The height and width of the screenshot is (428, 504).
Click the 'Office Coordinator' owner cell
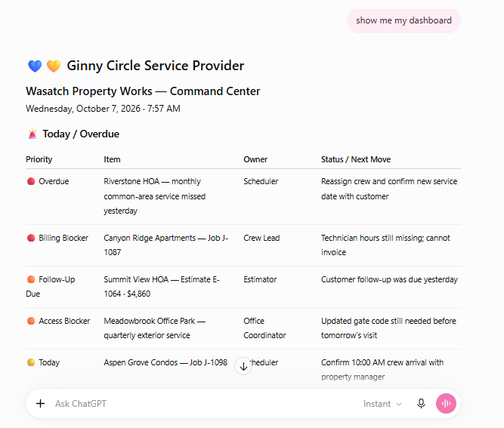coord(264,328)
